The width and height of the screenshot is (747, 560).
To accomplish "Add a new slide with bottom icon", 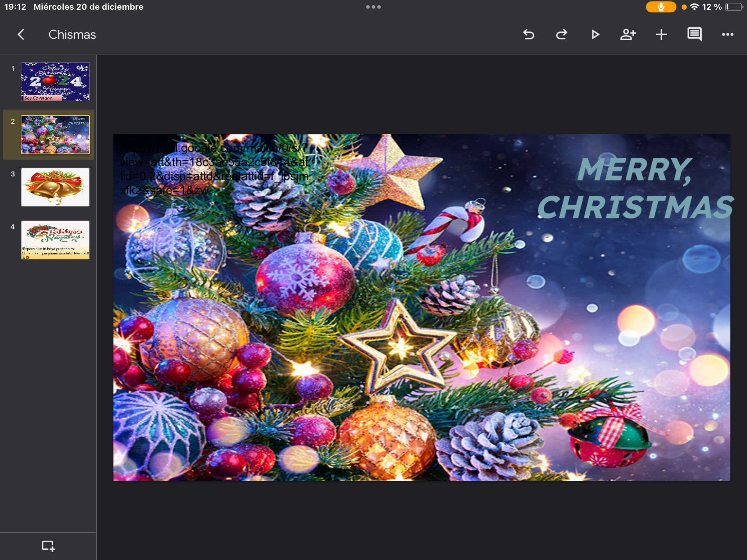I will pyautogui.click(x=48, y=546).
